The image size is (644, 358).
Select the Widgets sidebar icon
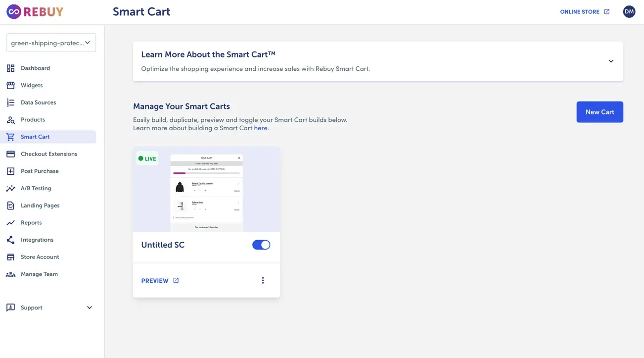(11, 85)
